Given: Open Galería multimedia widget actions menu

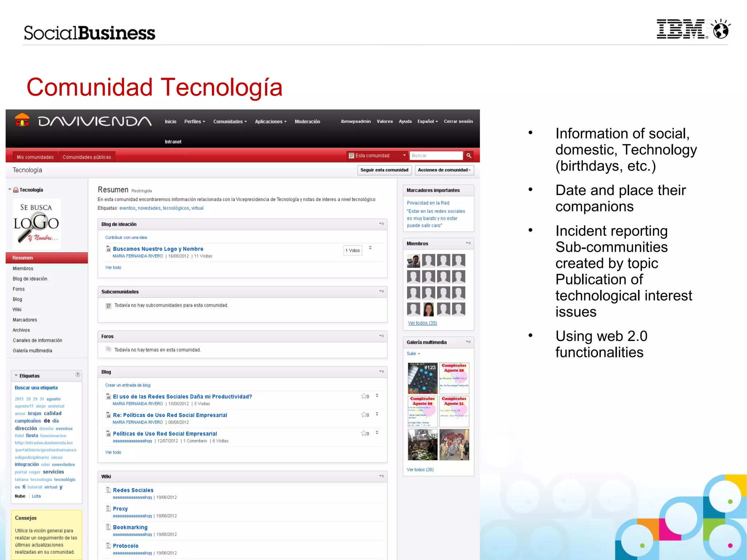Looking at the screenshot, I should click(x=468, y=342).
